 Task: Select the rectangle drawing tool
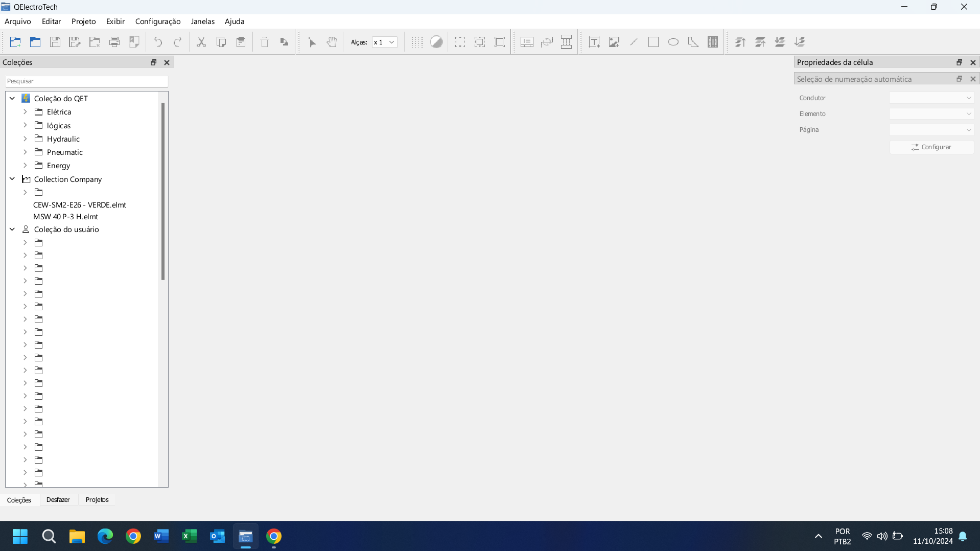654,42
